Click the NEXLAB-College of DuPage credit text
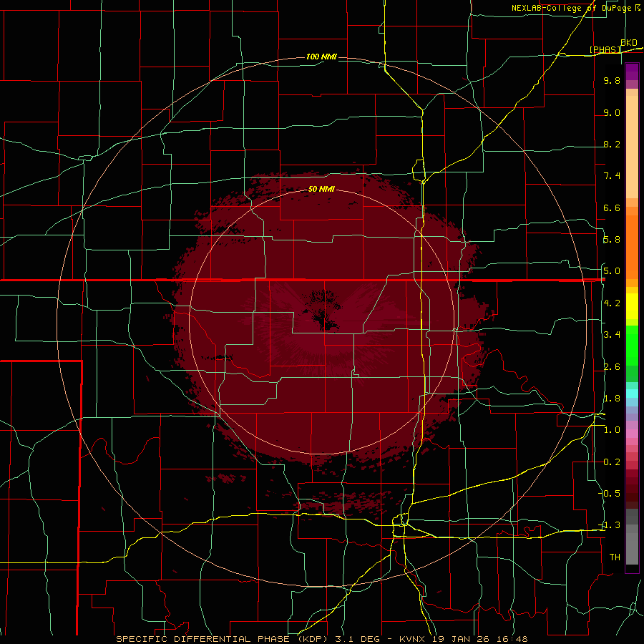644x644 pixels. 571,8
